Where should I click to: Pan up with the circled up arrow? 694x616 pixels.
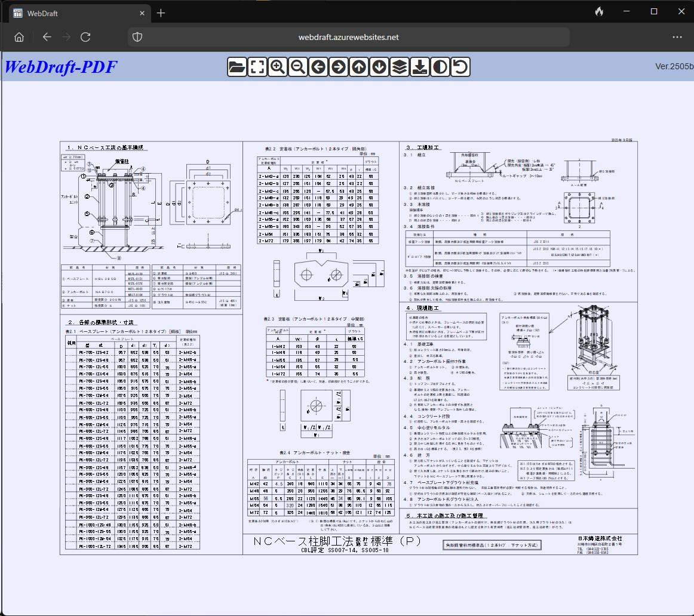[359, 67]
